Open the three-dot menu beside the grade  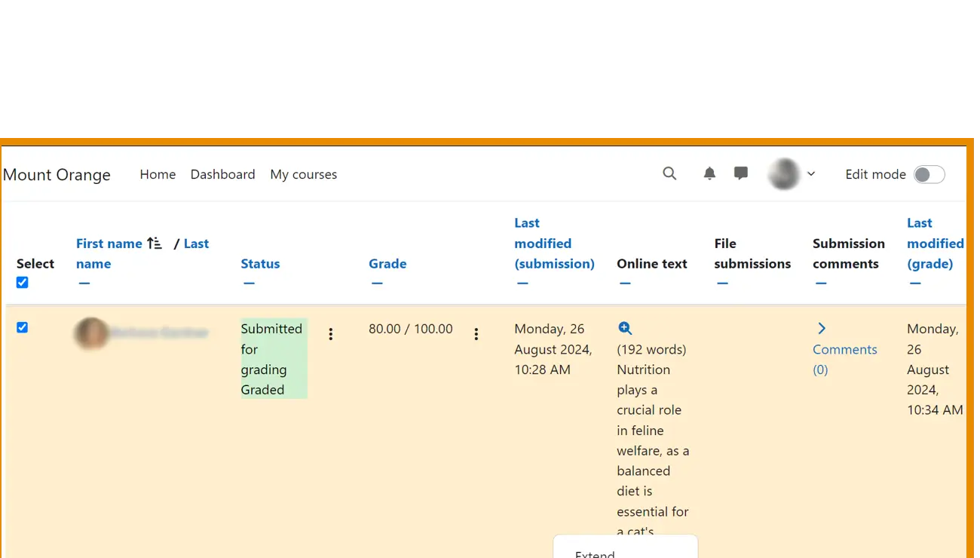tap(476, 334)
